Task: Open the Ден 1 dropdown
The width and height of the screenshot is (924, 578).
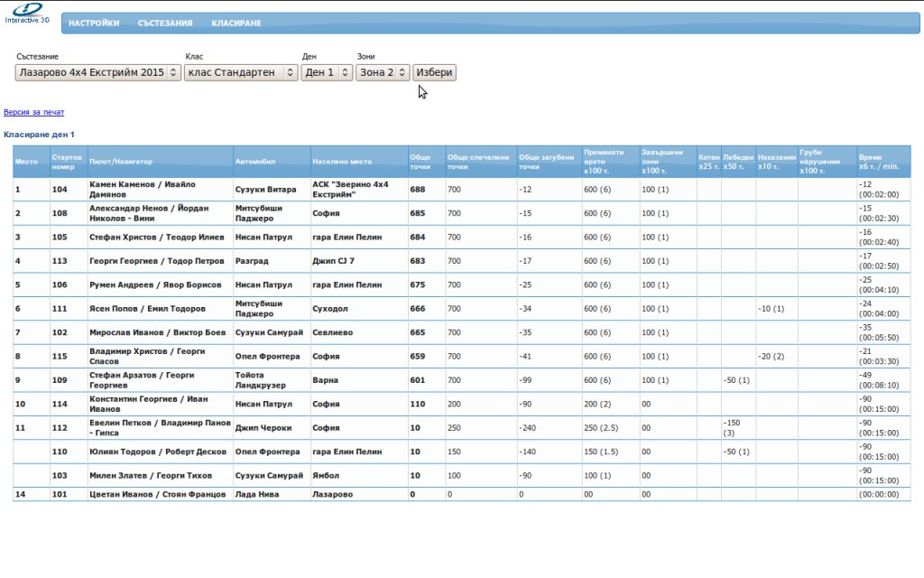Action: [x=327, y=72]
